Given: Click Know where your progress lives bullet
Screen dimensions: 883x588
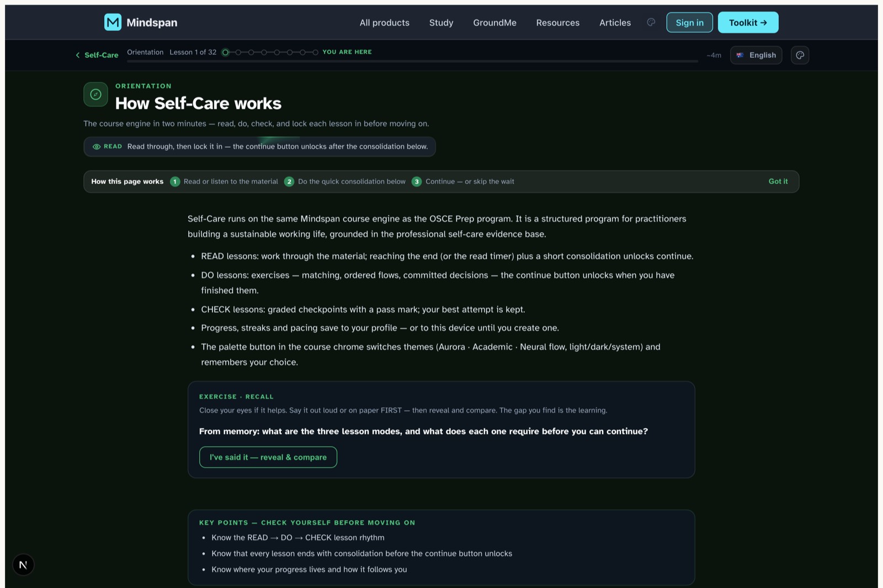Looking at the screenshot, I should coord(309,570).
